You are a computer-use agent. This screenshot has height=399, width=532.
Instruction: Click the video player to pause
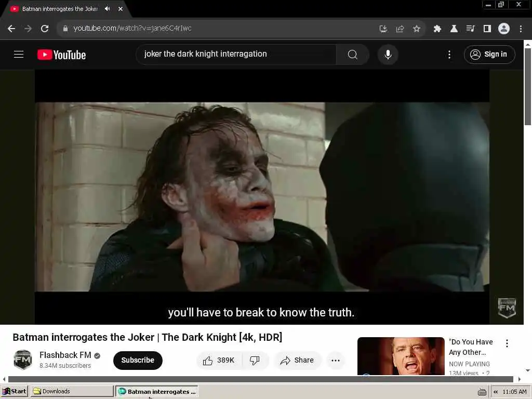[262, 197]
